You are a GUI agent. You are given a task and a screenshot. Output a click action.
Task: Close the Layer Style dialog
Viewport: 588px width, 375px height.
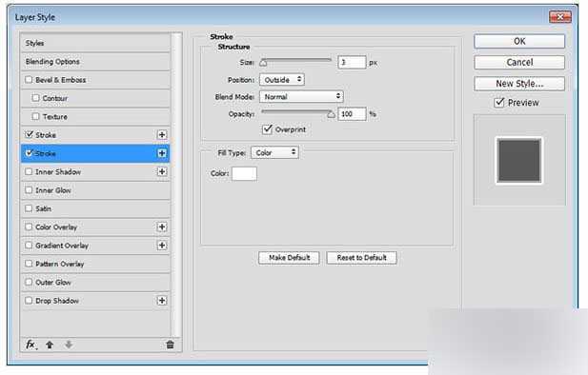(559, 17)
